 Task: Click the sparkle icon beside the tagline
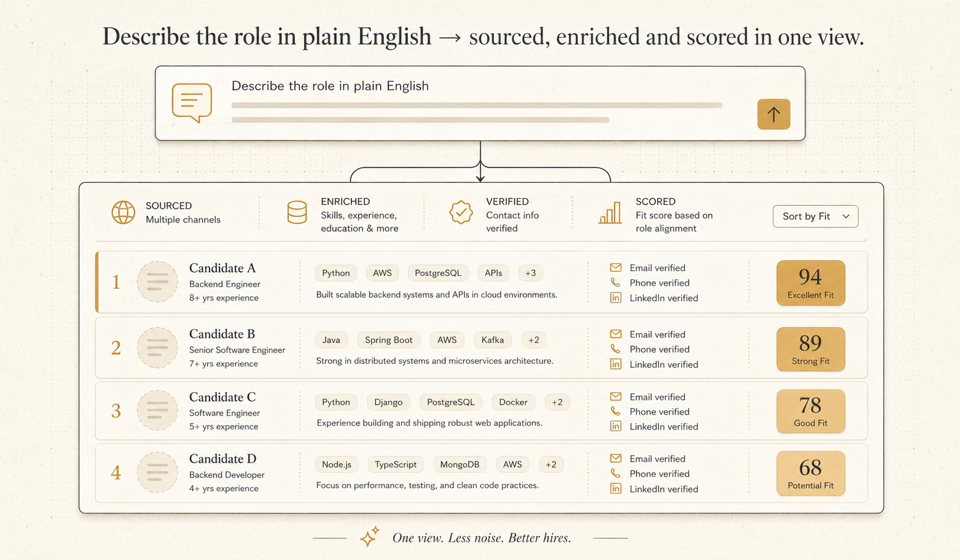(x=370, y=537)
